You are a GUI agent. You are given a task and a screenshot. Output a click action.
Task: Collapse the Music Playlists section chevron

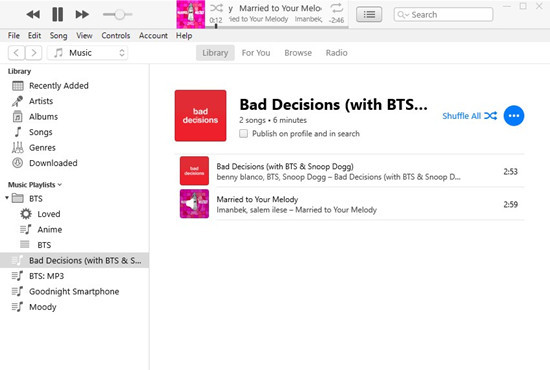tap(60, 185)
